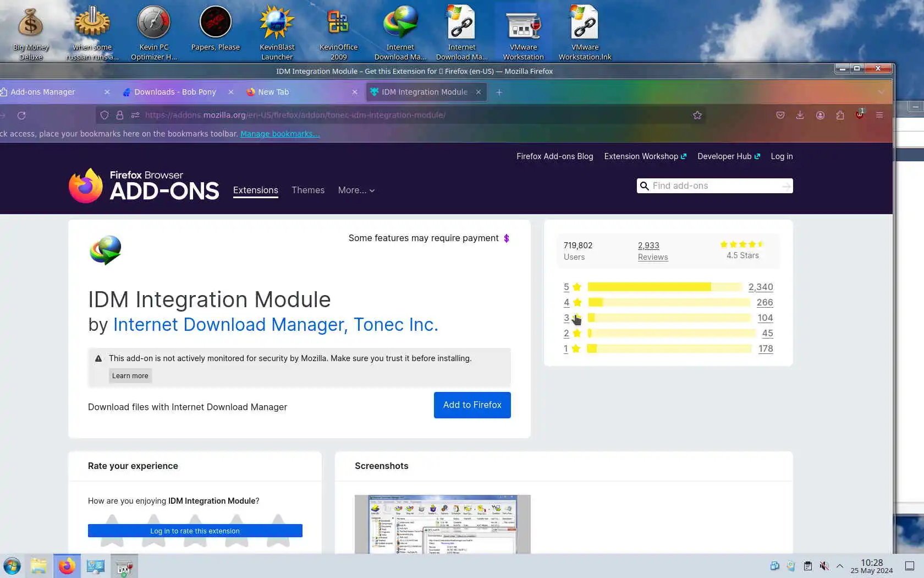Select the Big Money Deluxe desktop icon
The image size is (924, 578).
click(31, 32)
